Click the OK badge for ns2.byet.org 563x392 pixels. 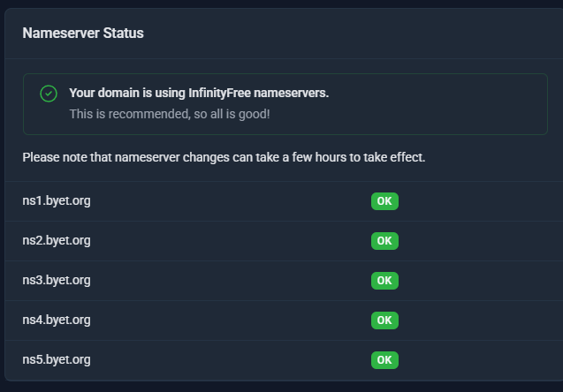click(x=384, y=241)
